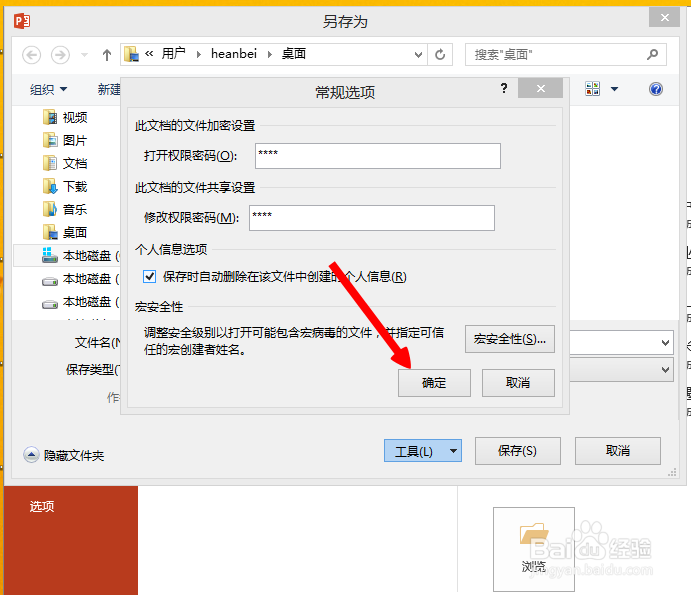
Task: Click the 修改权限密码 password field
Action: pos(372,218)
